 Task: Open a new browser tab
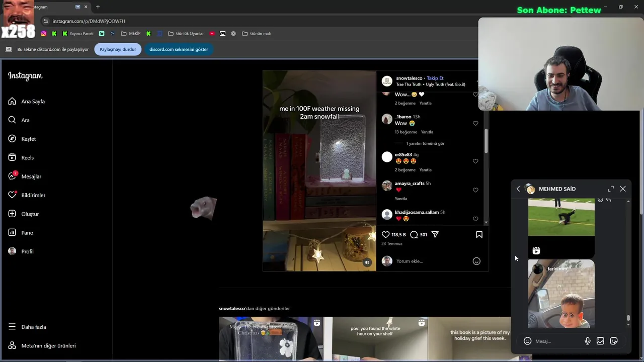point(98,7)
